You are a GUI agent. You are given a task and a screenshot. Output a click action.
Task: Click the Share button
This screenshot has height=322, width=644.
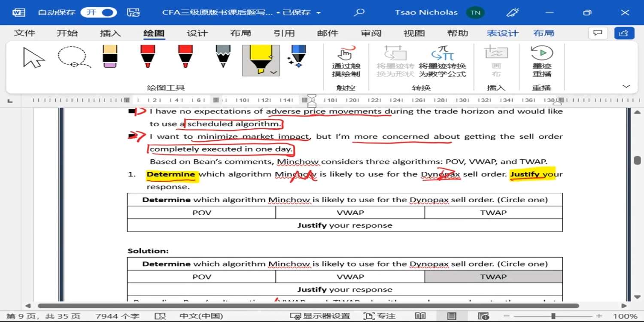tap(624, 33)
